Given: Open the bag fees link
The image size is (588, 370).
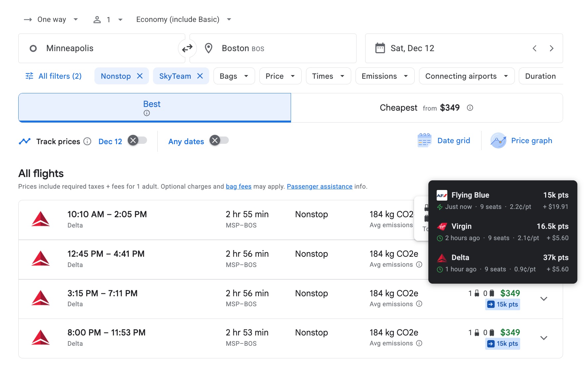Looking at the screenshot, I should point(238,186).
